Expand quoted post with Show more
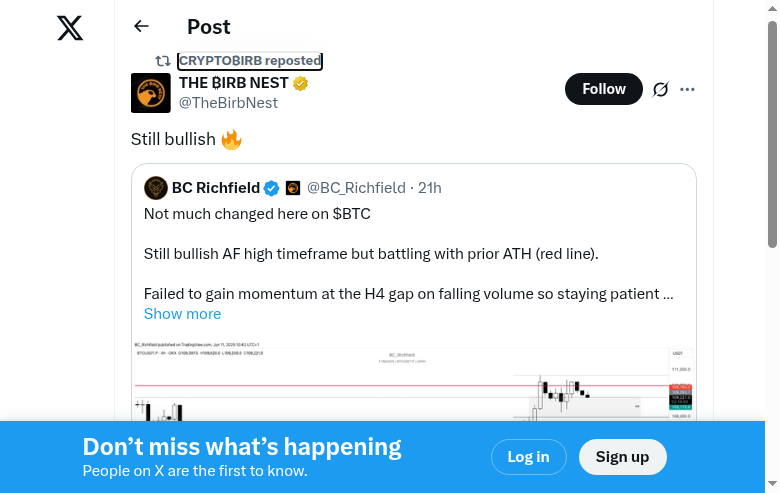Image resolution: width=780 pixels, height=493 pixels. click(x=182, y=314)
